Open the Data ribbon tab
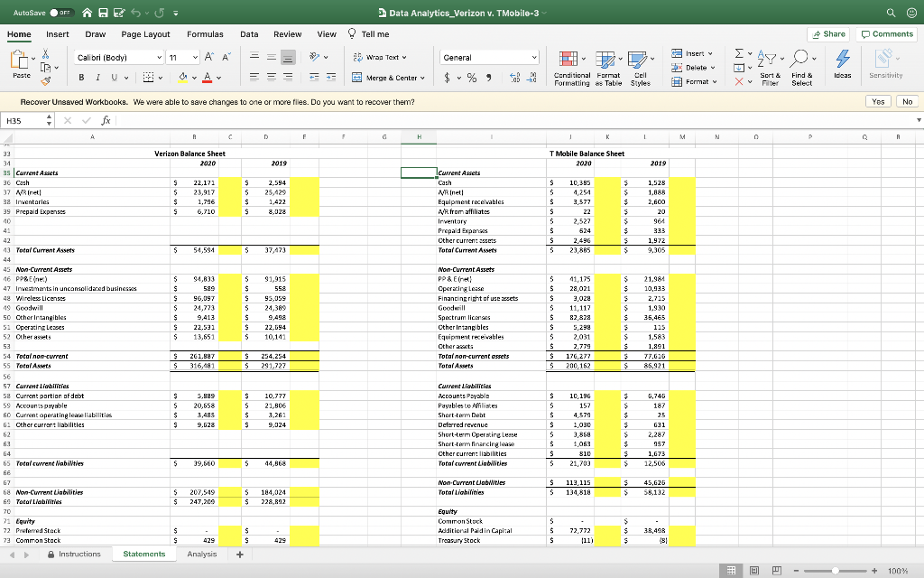Image resolution: width=924 pixels, height=578 pixels. (x=249, y=34)
